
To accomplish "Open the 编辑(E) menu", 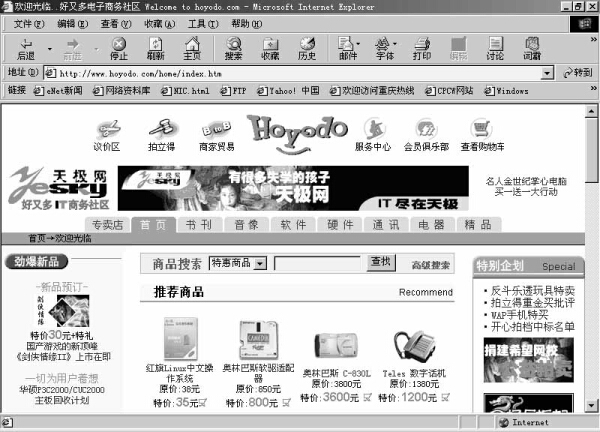I will pyautogui.click(x=73, y=24).
